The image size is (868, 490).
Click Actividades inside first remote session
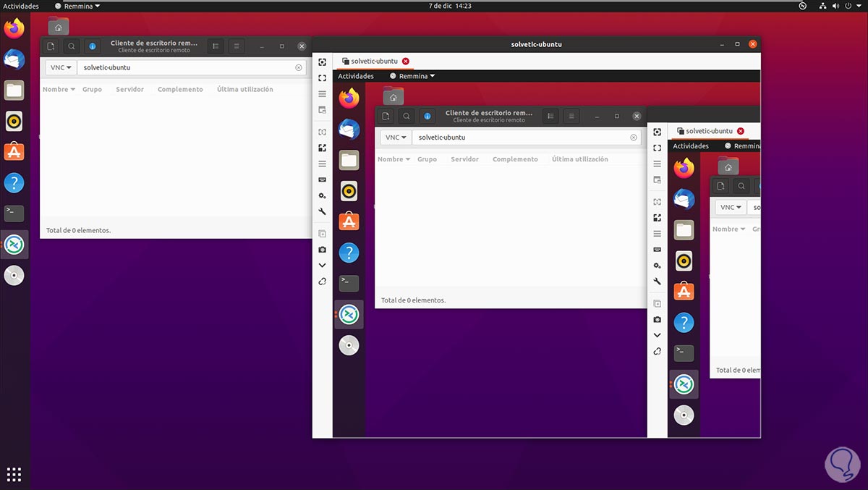click(x=356, y=76)
